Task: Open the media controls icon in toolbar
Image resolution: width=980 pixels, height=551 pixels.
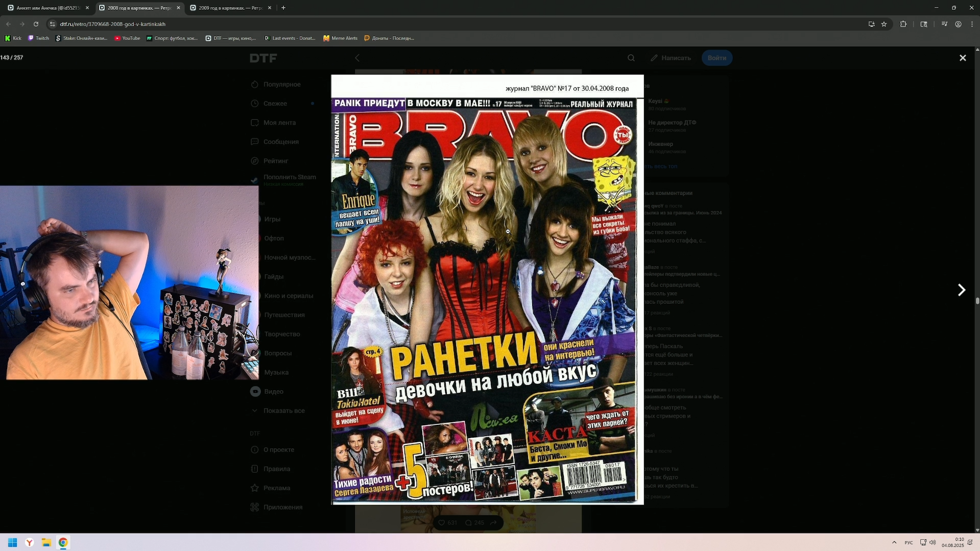Action: [944, 24]
